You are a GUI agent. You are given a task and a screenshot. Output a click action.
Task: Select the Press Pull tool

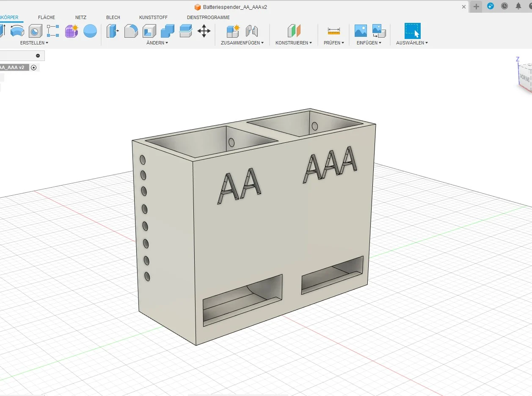click(112, 31)
